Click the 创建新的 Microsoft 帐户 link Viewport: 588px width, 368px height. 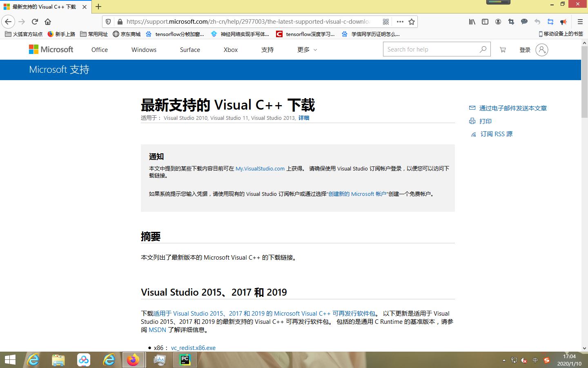tap(357, 194)
